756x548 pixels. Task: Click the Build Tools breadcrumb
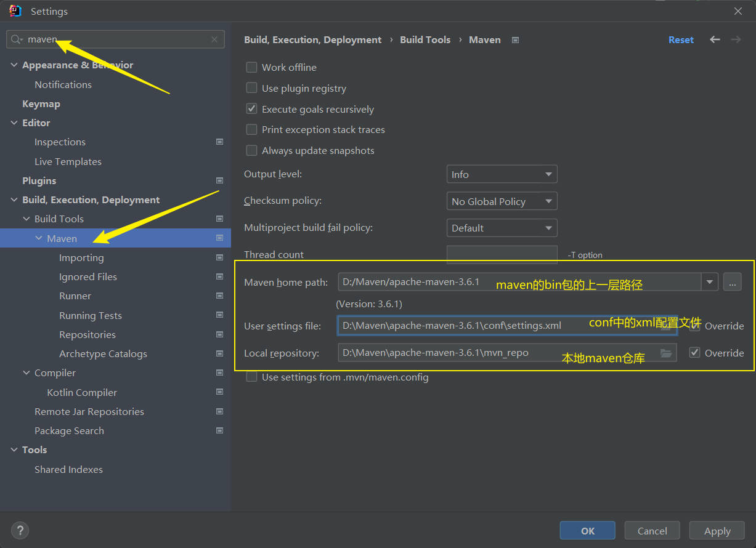tap(425, 39)
